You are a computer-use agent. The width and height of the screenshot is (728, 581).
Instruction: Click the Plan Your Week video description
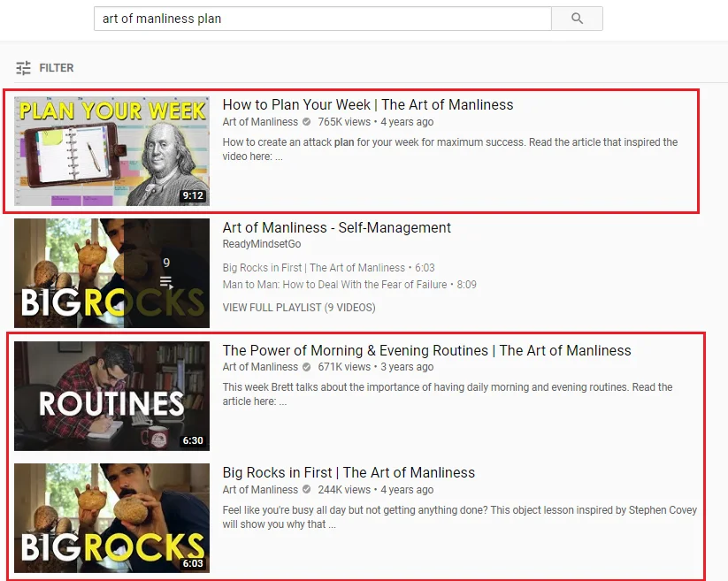point(450,149)
